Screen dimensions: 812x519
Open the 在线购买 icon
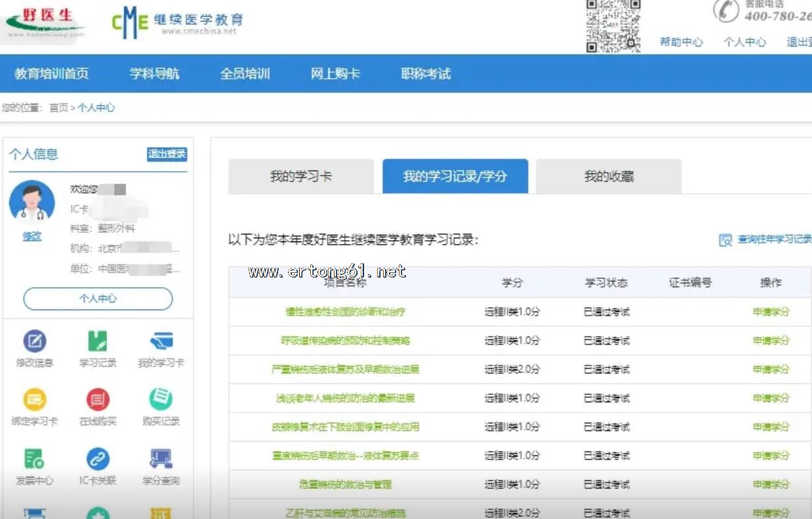click(98, 399)
